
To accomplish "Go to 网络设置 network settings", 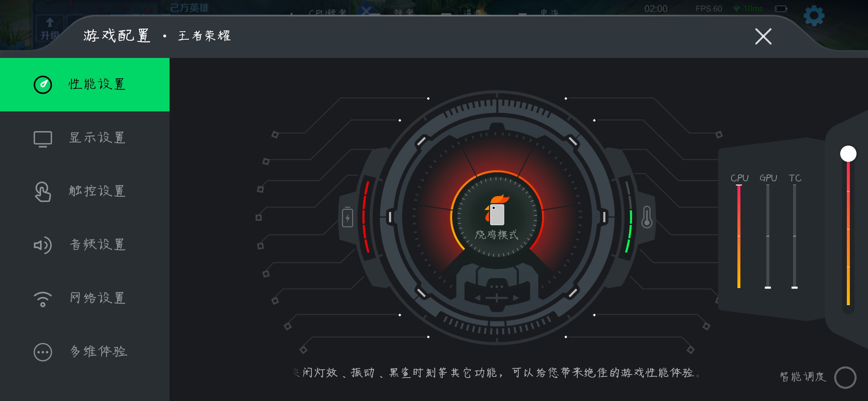I will (85, 299).
